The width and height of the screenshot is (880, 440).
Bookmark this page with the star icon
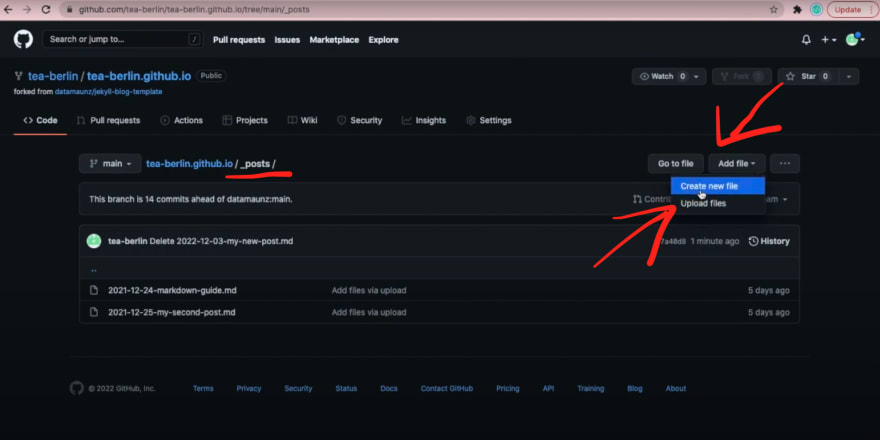773,10
